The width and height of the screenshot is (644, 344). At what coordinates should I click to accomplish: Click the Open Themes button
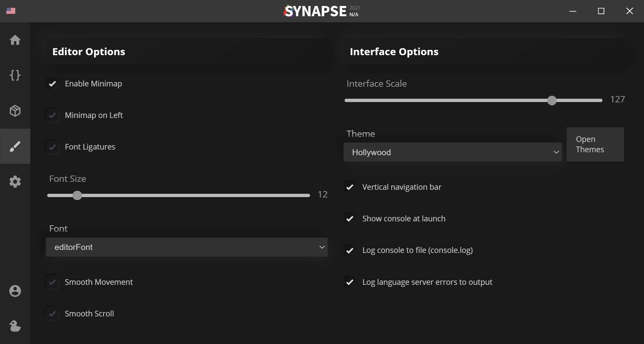tap(595, 144)
